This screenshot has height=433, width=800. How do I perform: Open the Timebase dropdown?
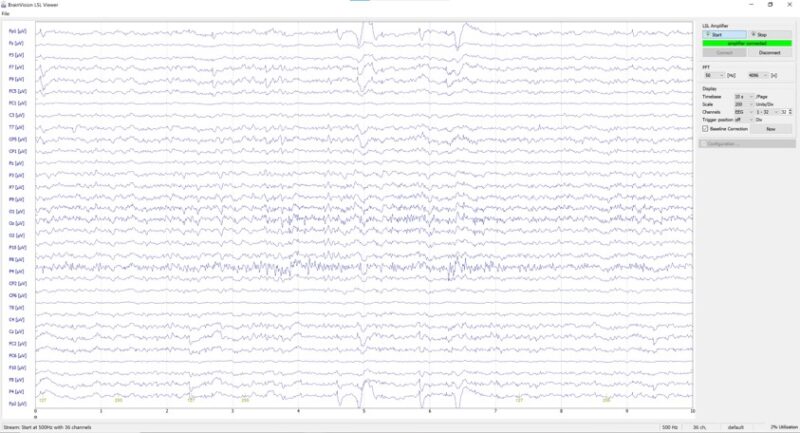[x=744, y=96]
